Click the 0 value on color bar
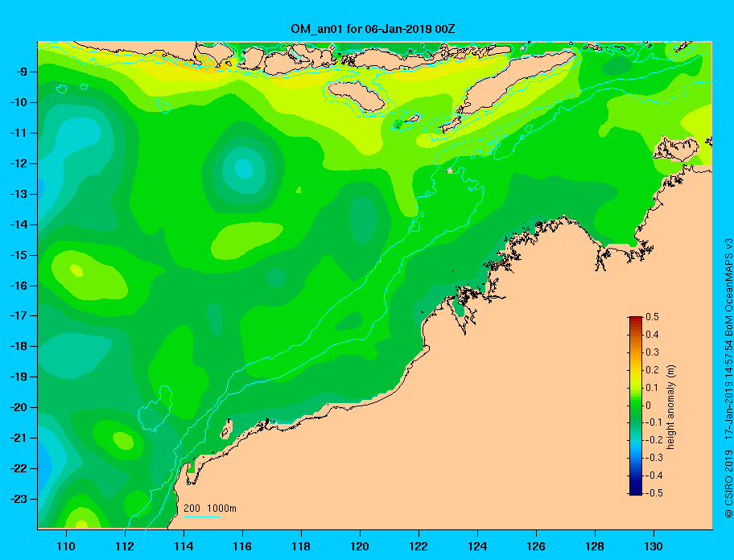The height and width of the screenshot is (560, 734). (649, 406)
